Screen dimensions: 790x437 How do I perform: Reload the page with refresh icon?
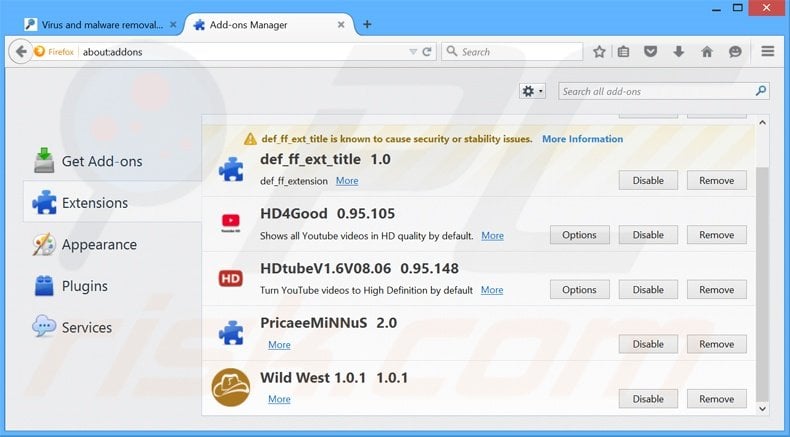427,51
